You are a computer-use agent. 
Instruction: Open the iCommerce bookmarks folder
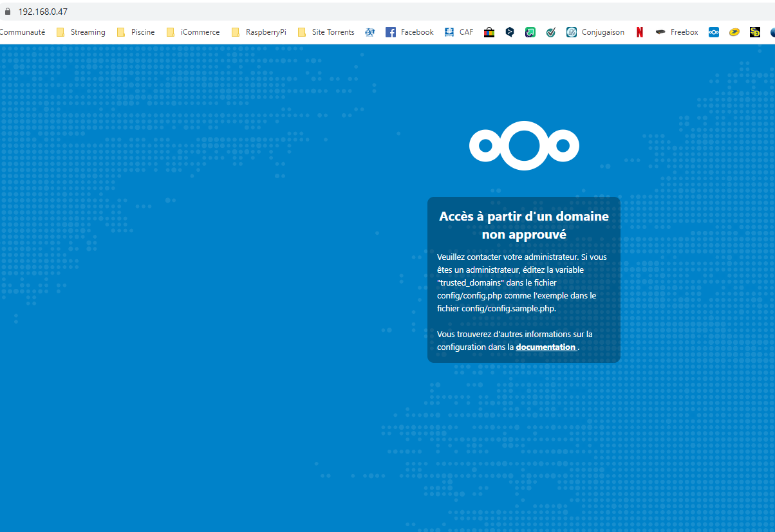[x=193, y=32]
